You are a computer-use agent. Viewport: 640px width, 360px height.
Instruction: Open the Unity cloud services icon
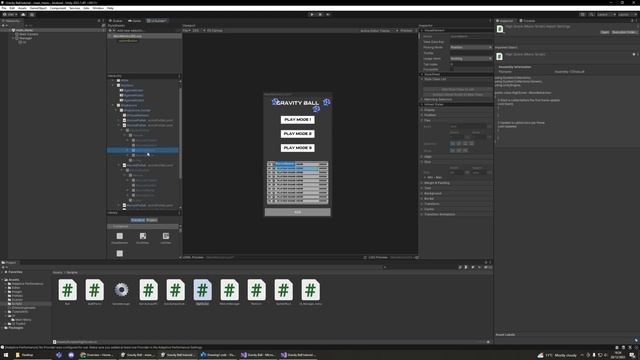point(23,14)
